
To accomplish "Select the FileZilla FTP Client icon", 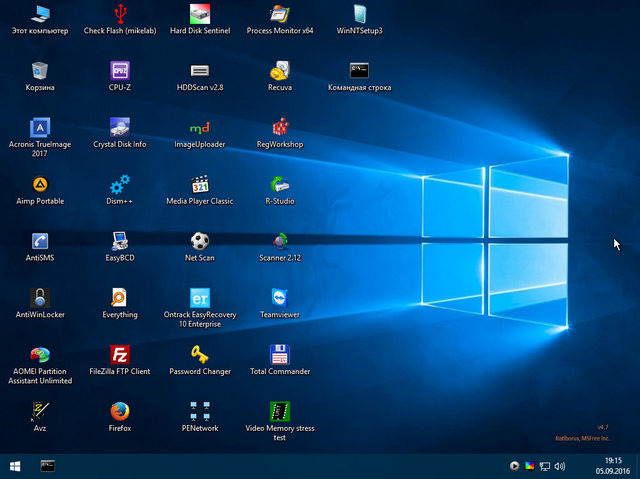I will (120, 354).
